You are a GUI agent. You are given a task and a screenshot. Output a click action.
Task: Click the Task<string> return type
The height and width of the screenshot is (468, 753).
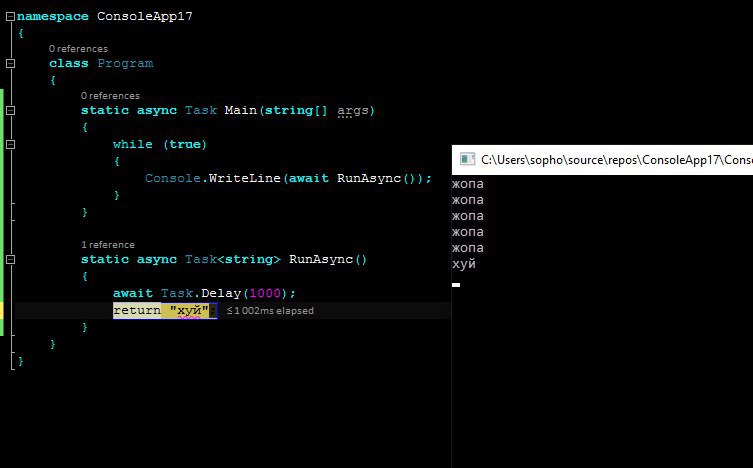233,260
